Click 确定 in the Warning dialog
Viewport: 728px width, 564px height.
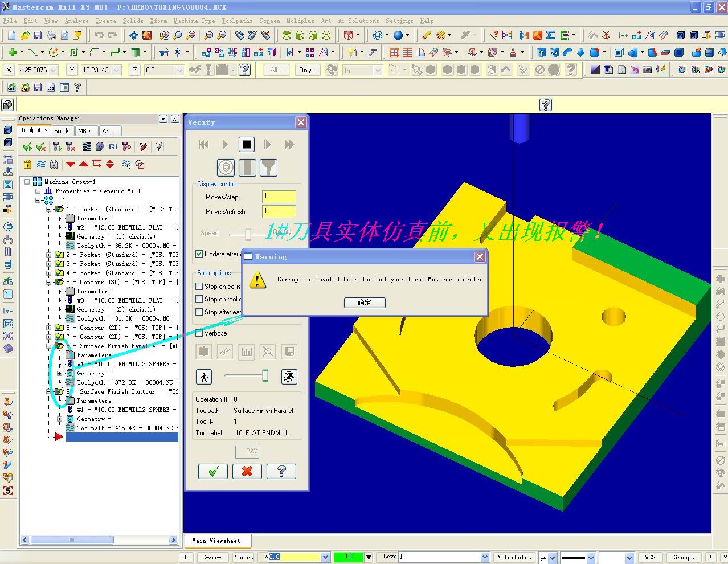[365, 303]
